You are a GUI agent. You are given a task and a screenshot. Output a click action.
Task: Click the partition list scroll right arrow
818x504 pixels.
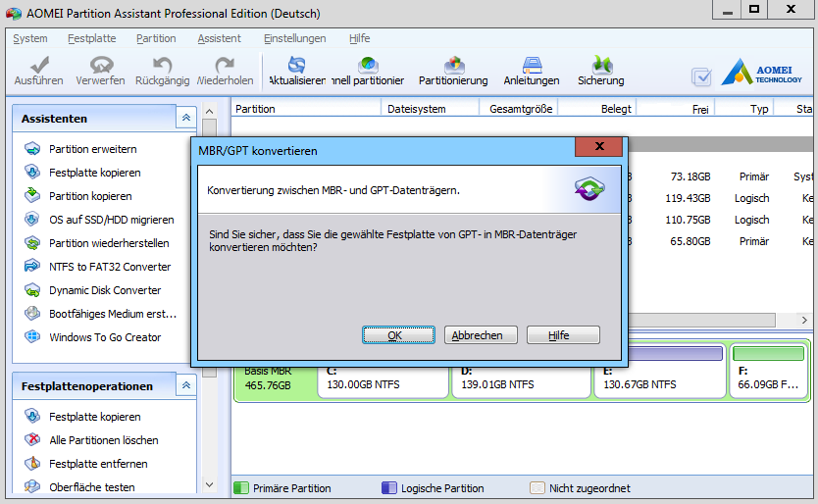click(804, 320)
